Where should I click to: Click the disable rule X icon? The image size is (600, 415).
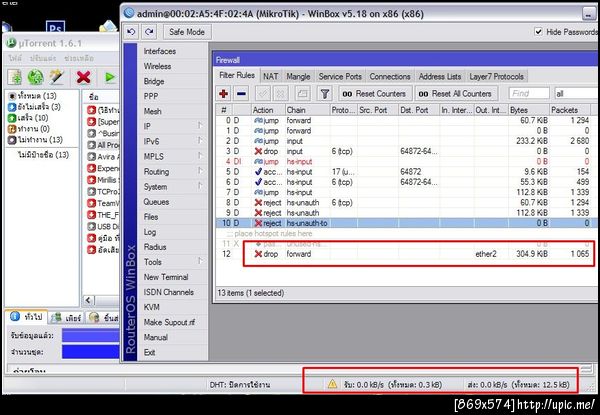(280, 93)
